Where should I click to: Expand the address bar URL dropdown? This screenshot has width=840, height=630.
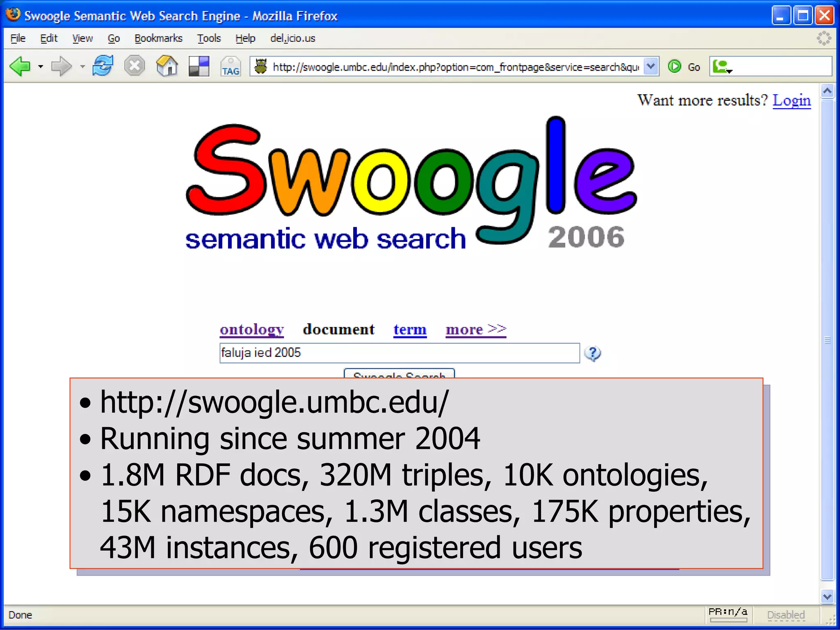click(x=651, y=66)
